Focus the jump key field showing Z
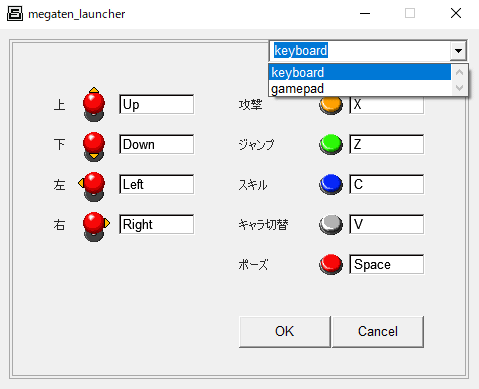 point(387,144)
